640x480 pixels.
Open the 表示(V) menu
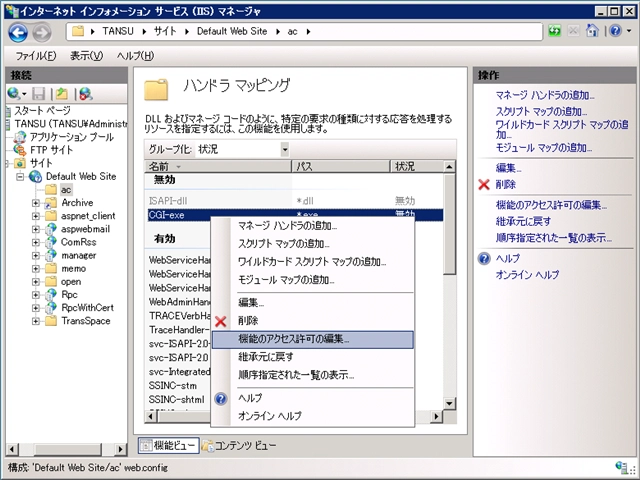(x=87, y=56)
